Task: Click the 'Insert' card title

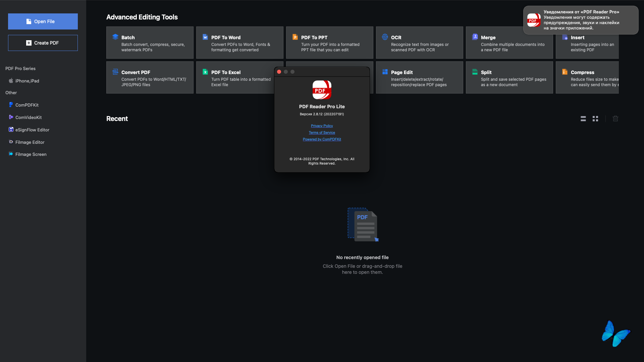Action: point(578,38)
